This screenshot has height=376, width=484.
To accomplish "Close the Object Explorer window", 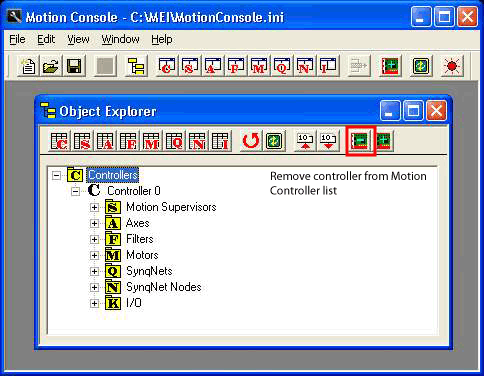I will tap(436, 111).
